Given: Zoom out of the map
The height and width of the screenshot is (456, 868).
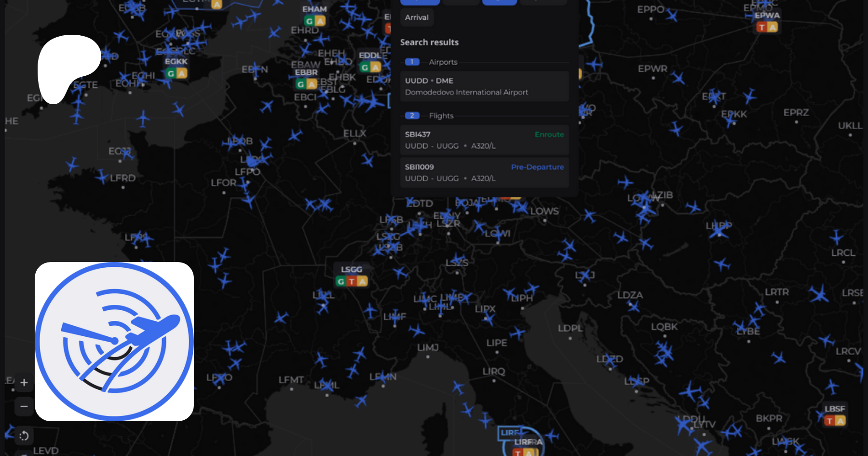Looking at the screenshot, I should point(24,407).
